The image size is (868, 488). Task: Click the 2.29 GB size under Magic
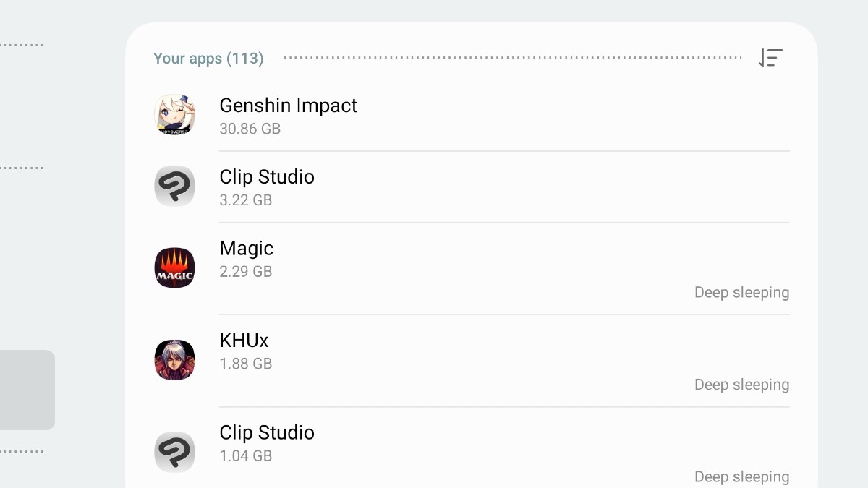(x=246, y=272)
